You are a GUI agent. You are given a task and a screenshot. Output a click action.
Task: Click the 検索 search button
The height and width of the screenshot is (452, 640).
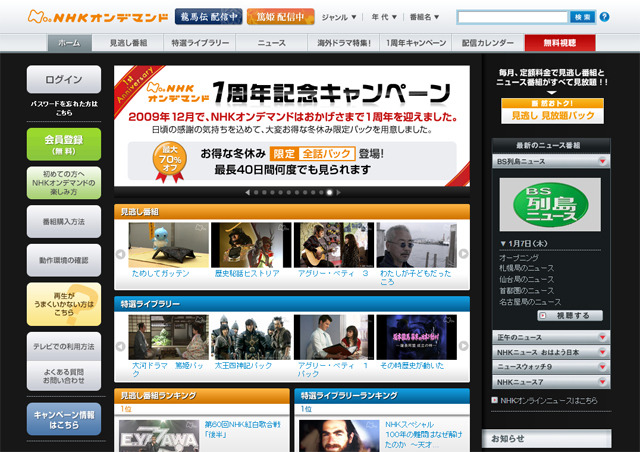pyautogui.click(x=582, y=17)
